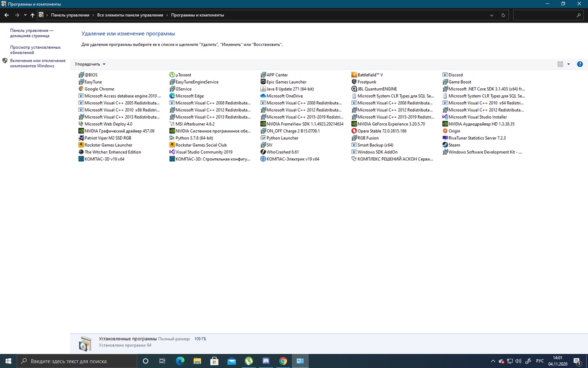Select APP Center entry
The height and width of the screenshot is (368, 588).
[274, 75]
